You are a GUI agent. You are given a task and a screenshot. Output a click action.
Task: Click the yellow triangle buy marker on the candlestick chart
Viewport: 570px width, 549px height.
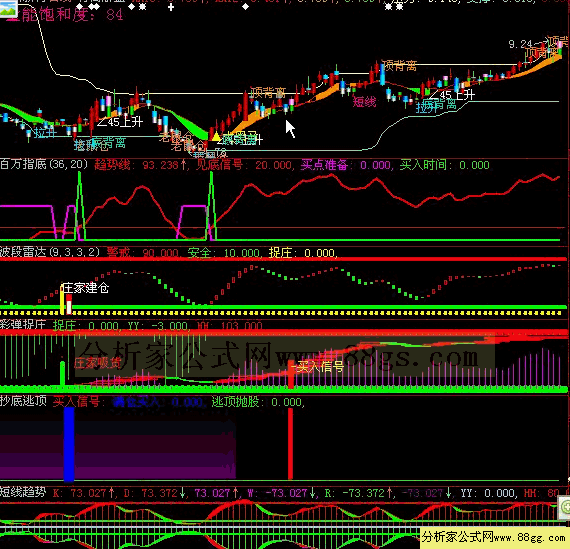tap(216, 136)
